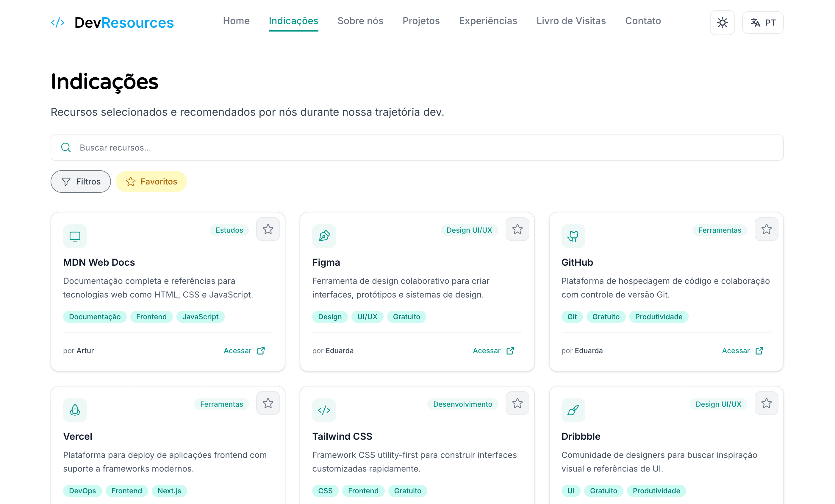Click the Dribbble brush icon
The image size is (835, 504).
point(573,410)
